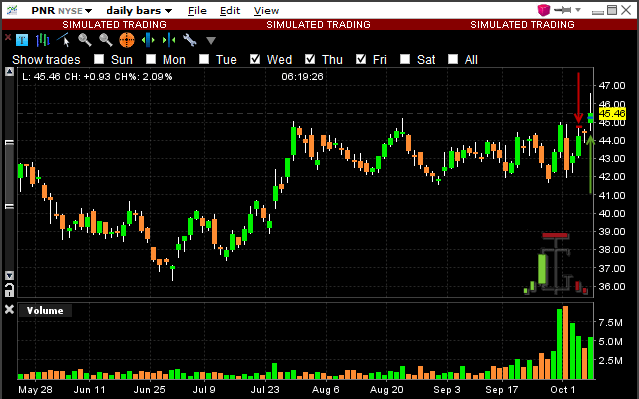The width and height of the screenshot is (639, 399).
Task: Expand the time axis with outward arrows
Action: pyautogui.click(x=148, y=40)
